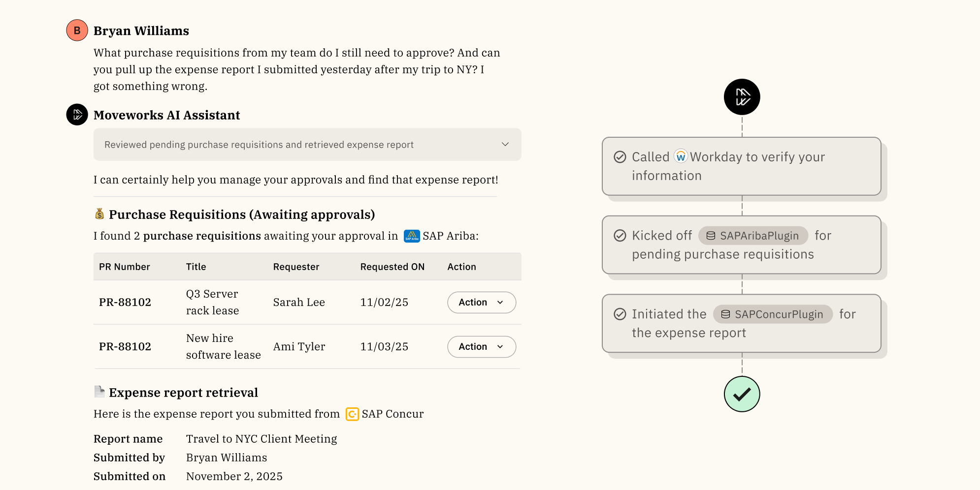Click the document icon beside Expense report retrieval

click(99, 392)
